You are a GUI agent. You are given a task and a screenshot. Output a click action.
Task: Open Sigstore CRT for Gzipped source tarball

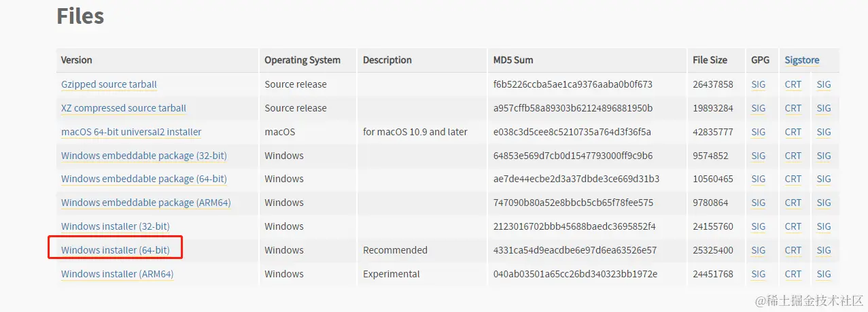[793, 85]
